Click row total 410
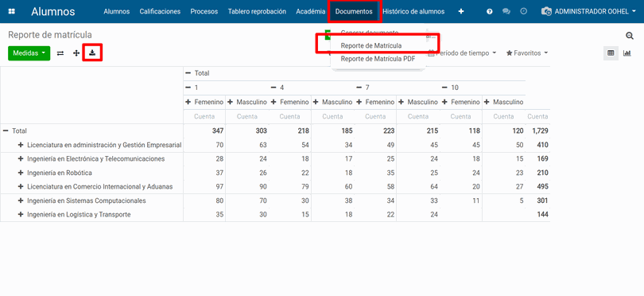 point(542,145)
